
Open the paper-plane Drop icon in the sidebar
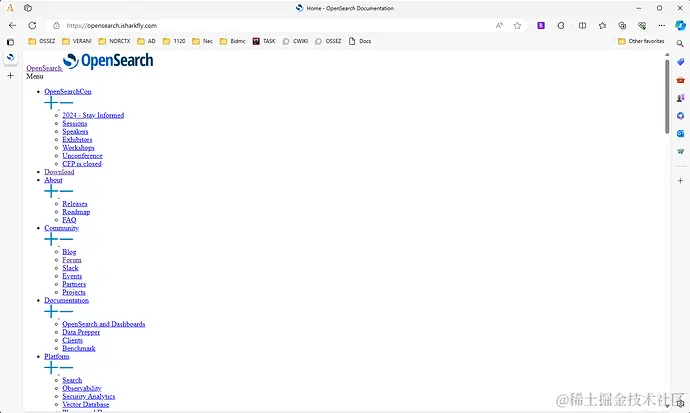680,151
